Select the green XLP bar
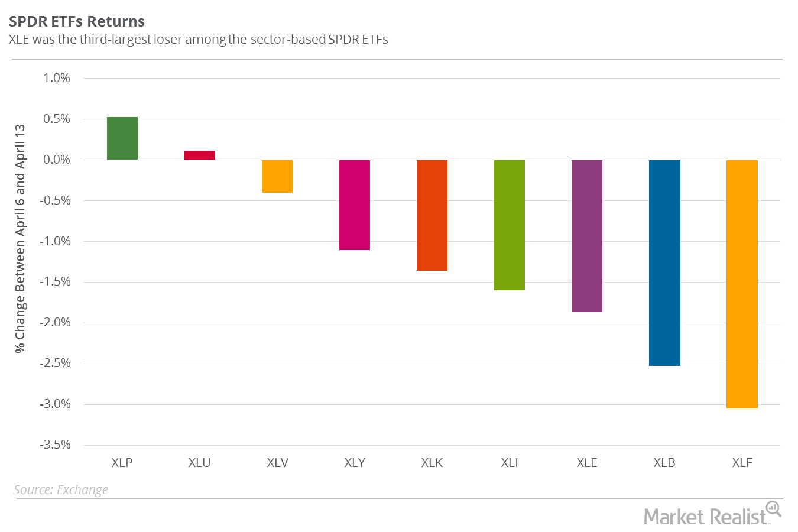 click(x=122, y=138)
